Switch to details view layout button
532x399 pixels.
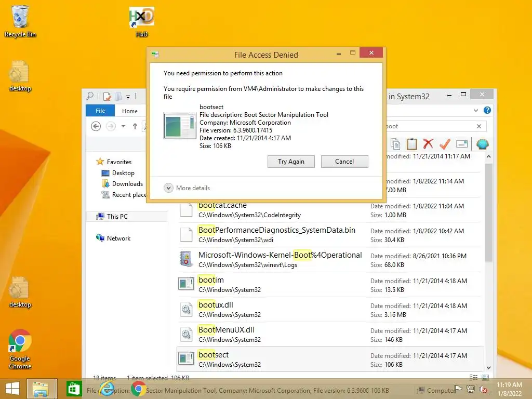coord(474,377)
